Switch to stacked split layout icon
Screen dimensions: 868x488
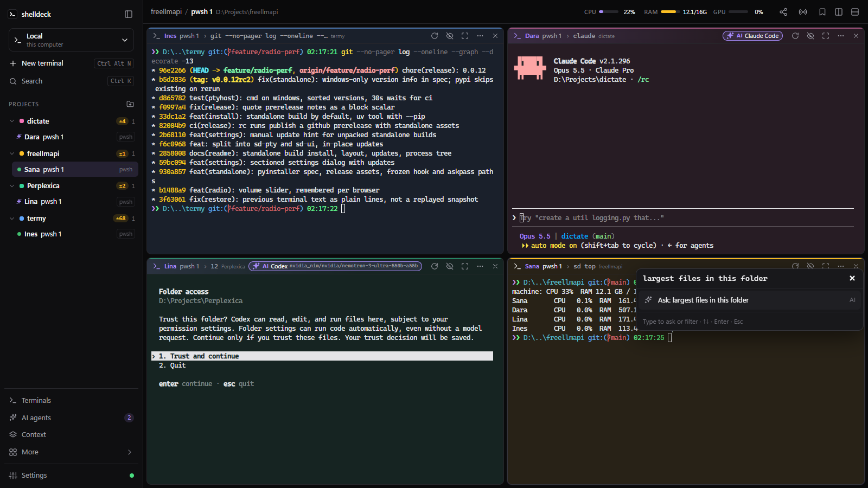coord(855,12)
